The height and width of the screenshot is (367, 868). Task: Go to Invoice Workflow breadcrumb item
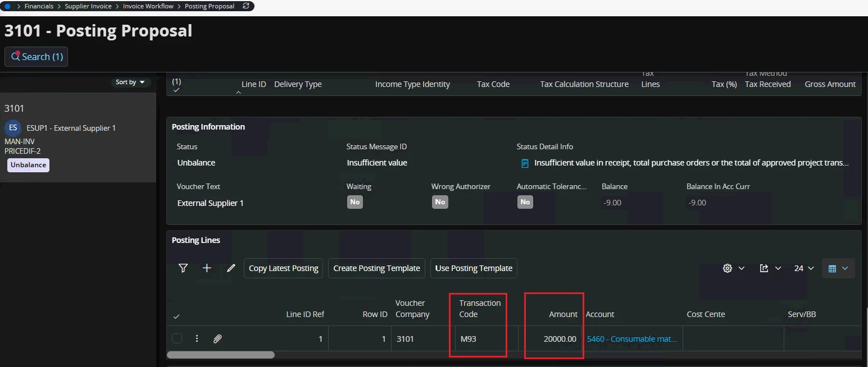pos(149,6)
